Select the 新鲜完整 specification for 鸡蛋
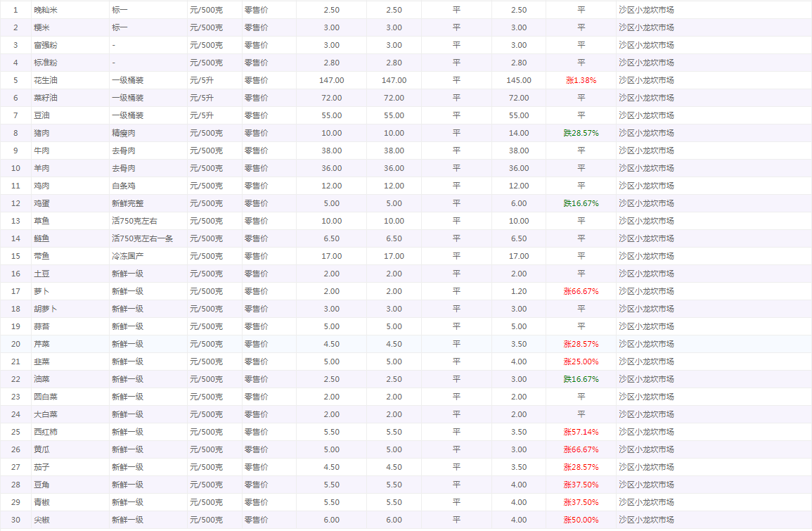812x531 pixels. [128, 203]
